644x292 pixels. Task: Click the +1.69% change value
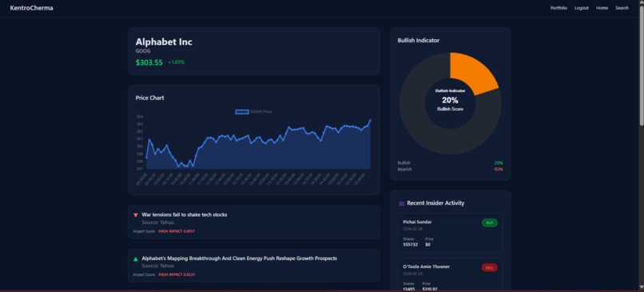pyautogui.click(x=177, y=62)
